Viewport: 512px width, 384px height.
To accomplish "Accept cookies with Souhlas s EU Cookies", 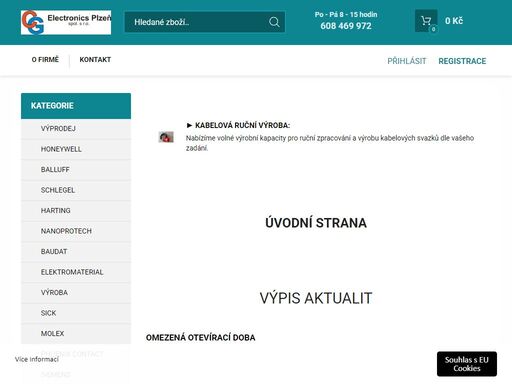I will pos(467,364).
